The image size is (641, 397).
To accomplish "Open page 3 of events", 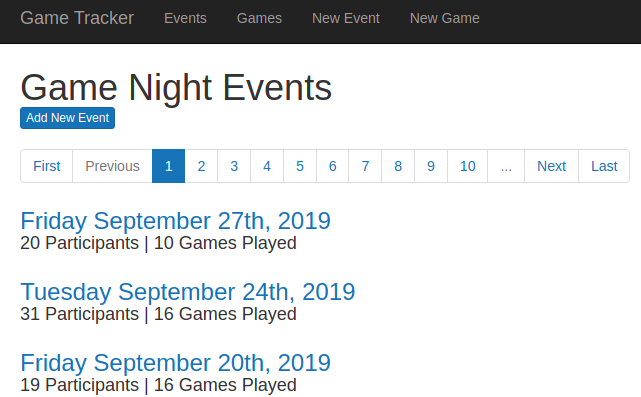I will point(234,166).
